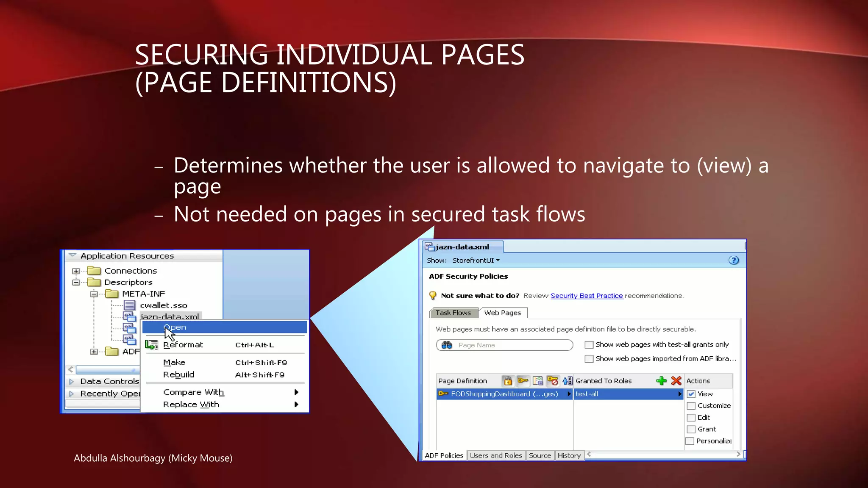Click the page layout icon in the Page Definition header
Image resolution: width=868 pixels, height=488 pixels.
pos(537,381)
